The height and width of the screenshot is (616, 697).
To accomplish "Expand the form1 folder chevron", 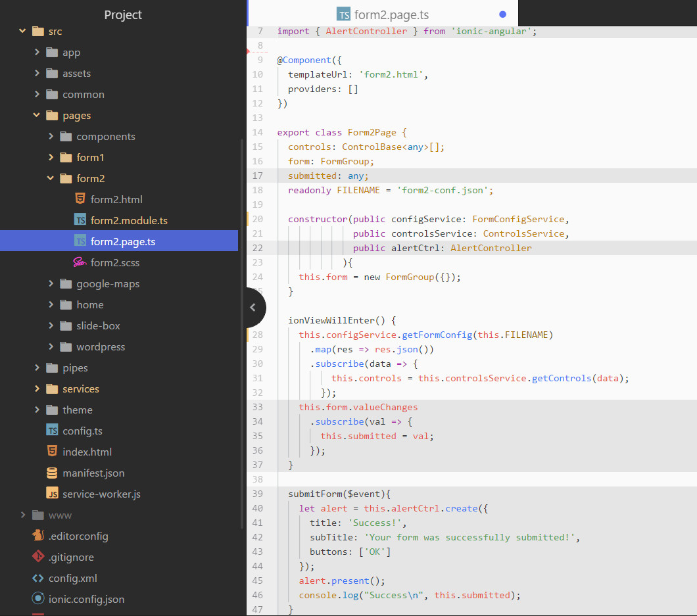I will 51,157.
